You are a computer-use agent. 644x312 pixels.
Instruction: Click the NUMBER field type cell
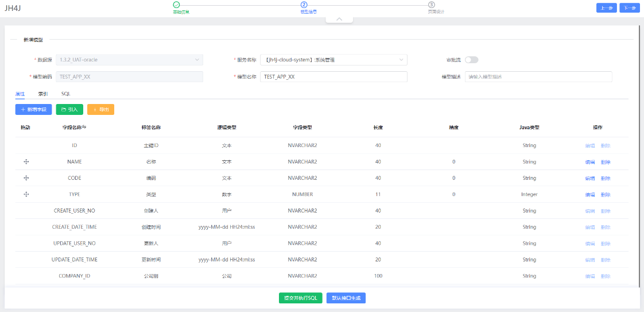tap(302, 194)
